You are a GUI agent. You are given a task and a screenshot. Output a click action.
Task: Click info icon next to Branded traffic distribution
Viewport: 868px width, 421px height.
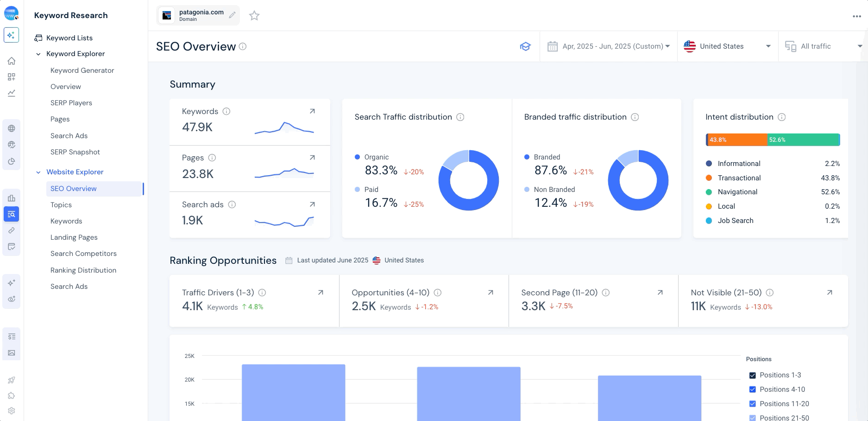pos(635,117)
